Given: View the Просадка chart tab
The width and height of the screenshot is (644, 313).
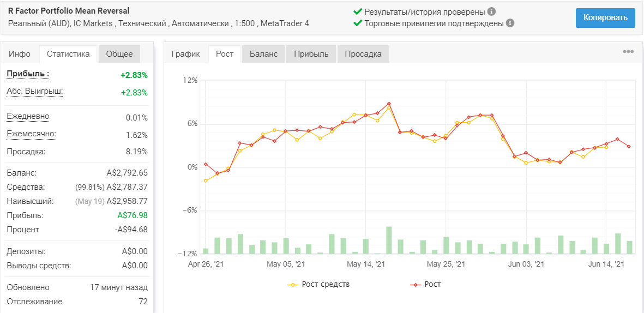Looking at the screenshot, I should click(363, 54).
